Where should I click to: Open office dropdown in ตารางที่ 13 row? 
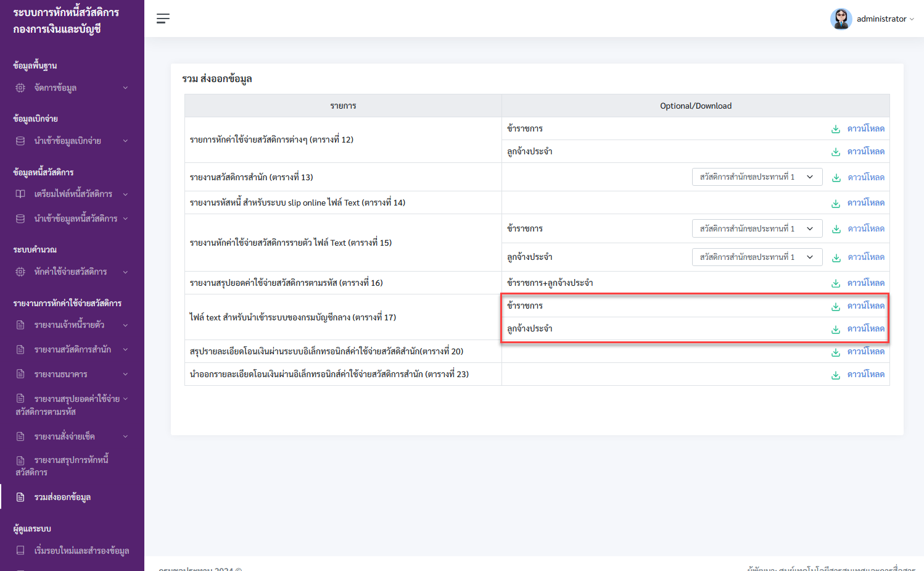click(757, 177)
